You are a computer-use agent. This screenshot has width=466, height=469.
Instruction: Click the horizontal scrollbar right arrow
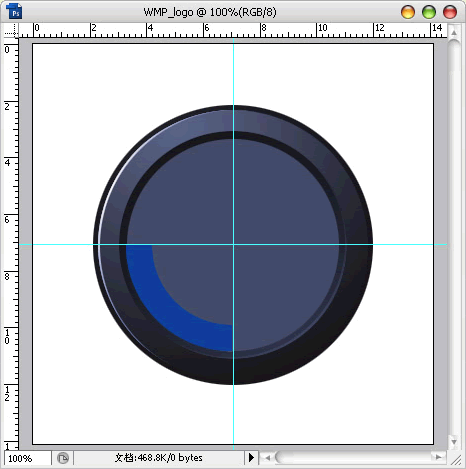[x=439, y=457]
